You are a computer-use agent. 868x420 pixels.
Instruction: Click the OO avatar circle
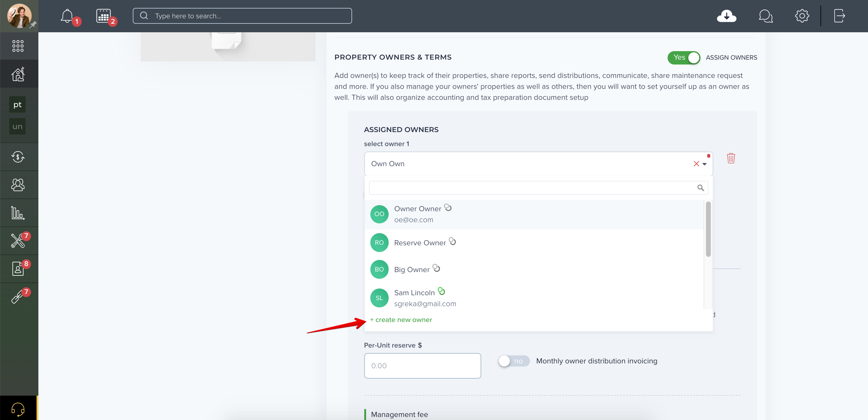(379, 214)
